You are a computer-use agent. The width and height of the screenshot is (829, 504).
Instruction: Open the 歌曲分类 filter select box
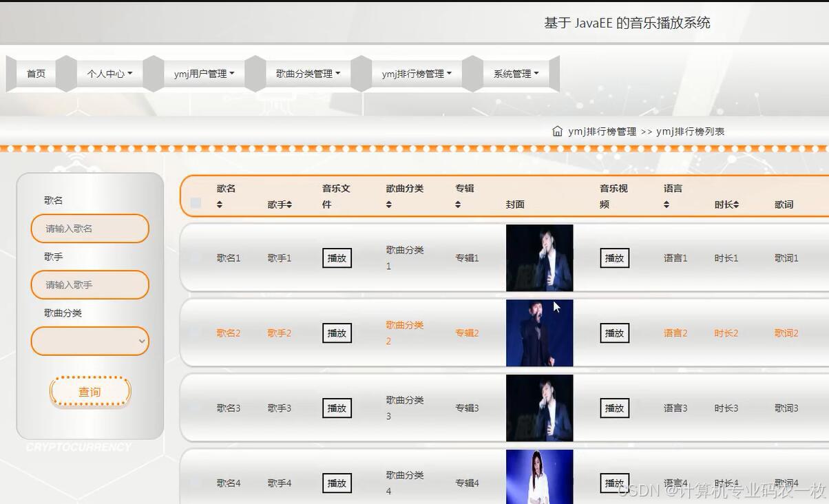tap(90, 341)
